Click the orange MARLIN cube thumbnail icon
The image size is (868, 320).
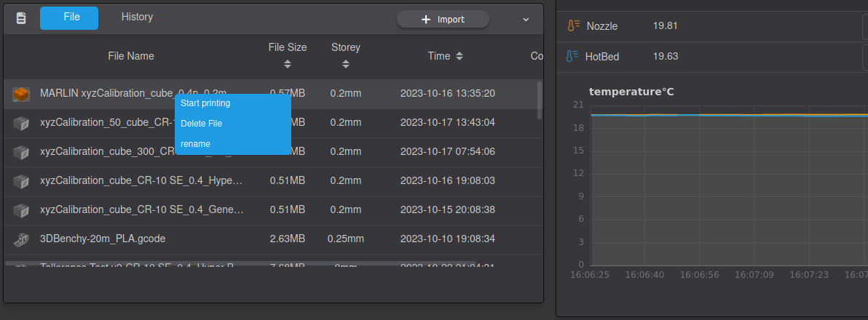21,94
